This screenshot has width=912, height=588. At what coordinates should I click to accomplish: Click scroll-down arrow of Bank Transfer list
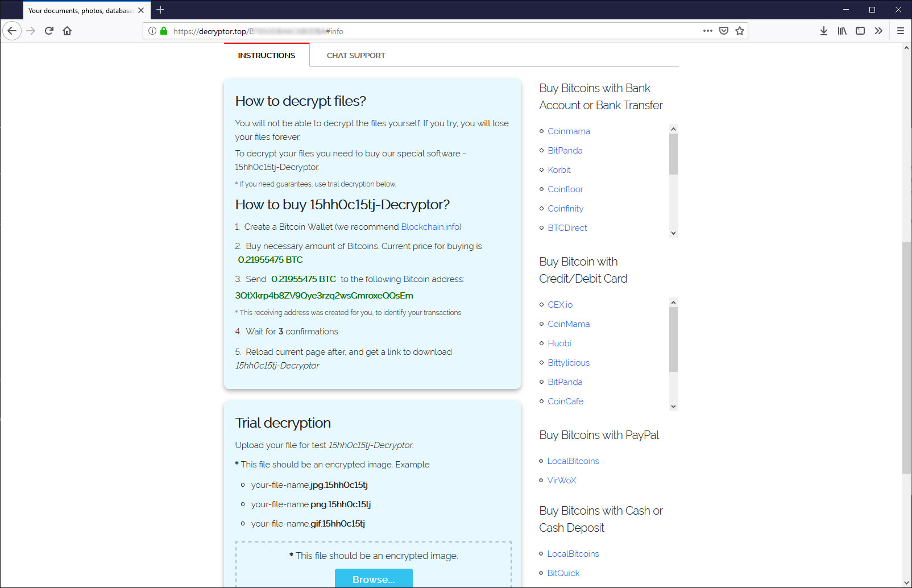coord(673,233)
